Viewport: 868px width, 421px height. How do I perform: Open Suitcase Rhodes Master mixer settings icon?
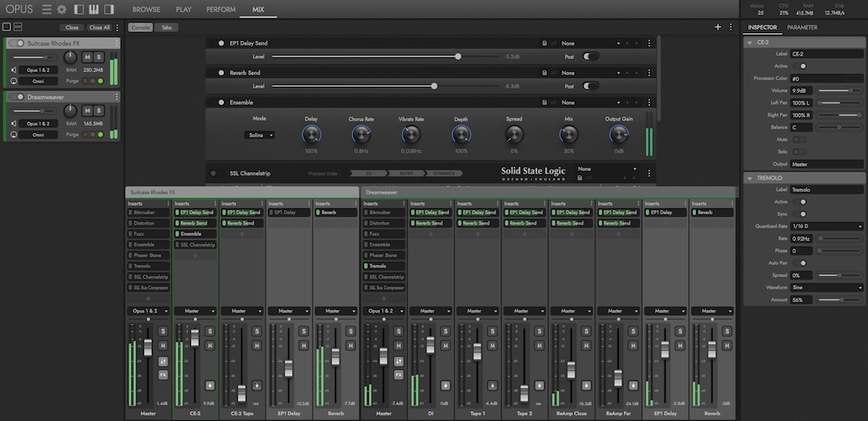pos(163,361)
